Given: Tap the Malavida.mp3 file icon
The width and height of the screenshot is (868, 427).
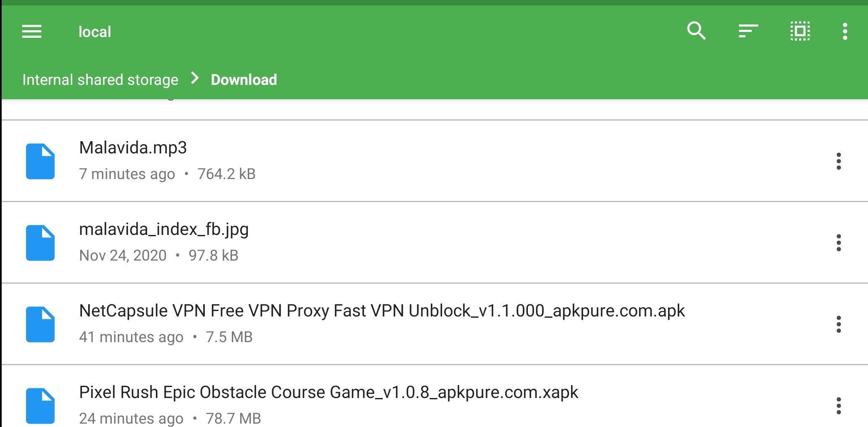Looking at the screenshot, I should (x=40, y=161).
